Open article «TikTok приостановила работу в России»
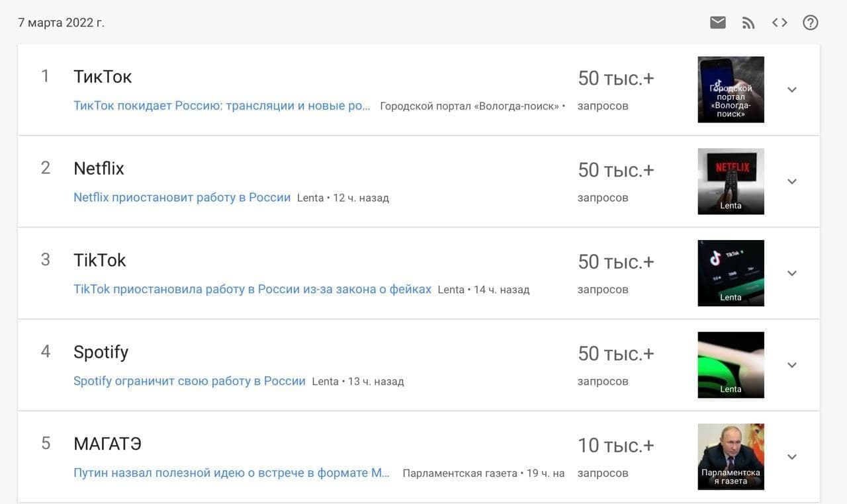The width and height of the screenshot is (847, 504). tap(251, 289)
